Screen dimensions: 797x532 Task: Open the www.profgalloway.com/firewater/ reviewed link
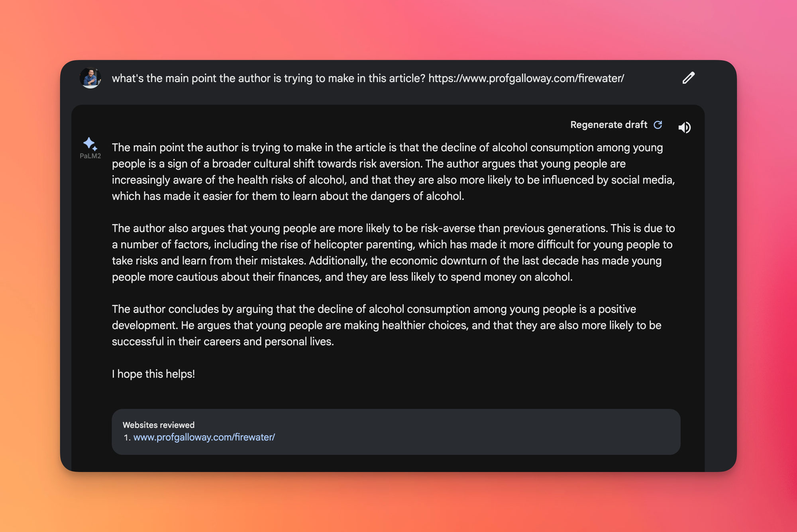pos(204,437)
